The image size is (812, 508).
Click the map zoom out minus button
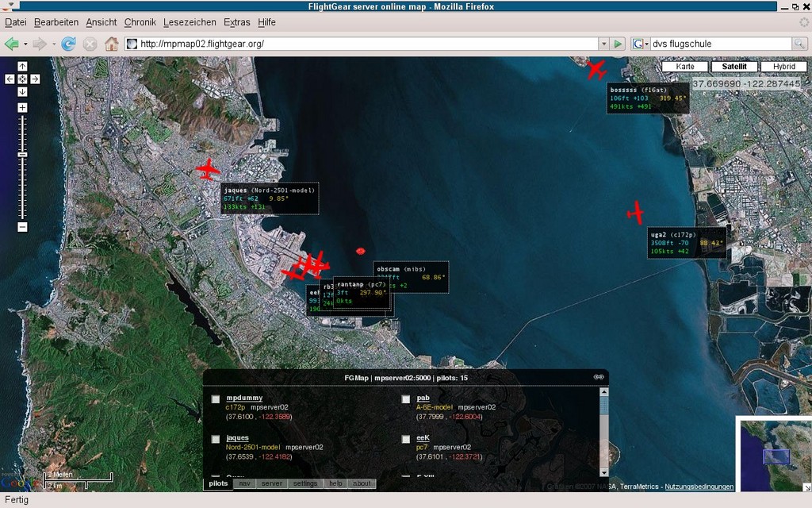pos(22,227)
